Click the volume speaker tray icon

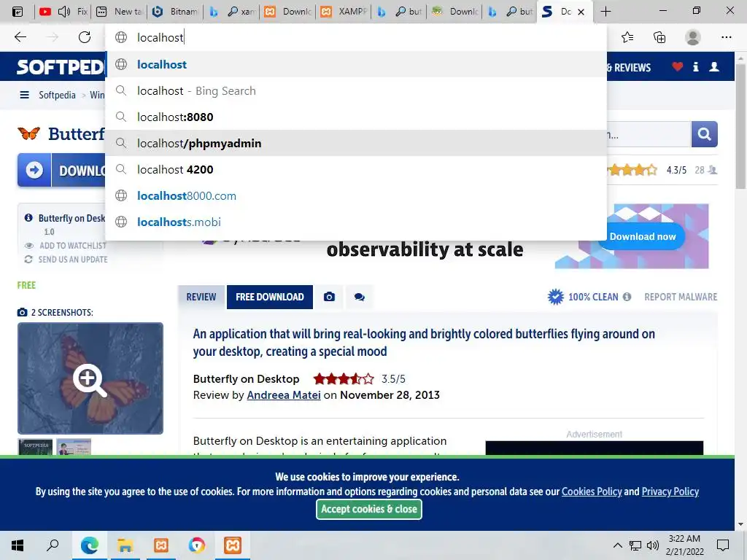[x=653, y=545]
